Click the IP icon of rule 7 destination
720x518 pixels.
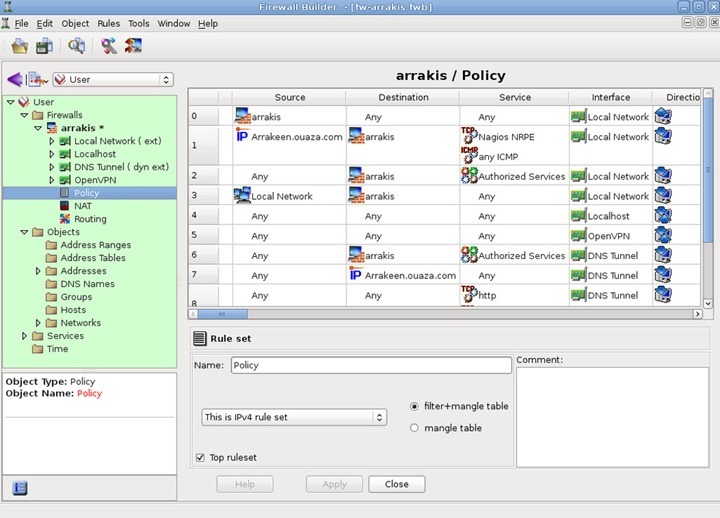point(355,274)
